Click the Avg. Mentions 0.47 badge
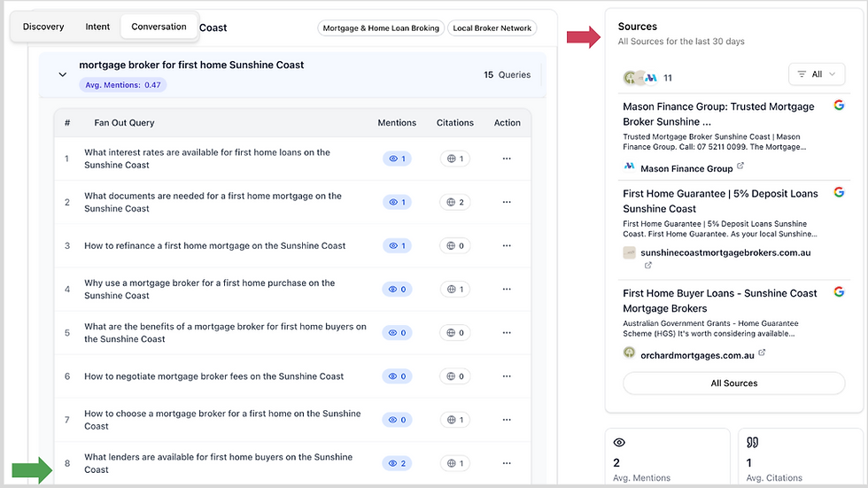Viewport: 868px width, 488px height. (x=122, y=85)
